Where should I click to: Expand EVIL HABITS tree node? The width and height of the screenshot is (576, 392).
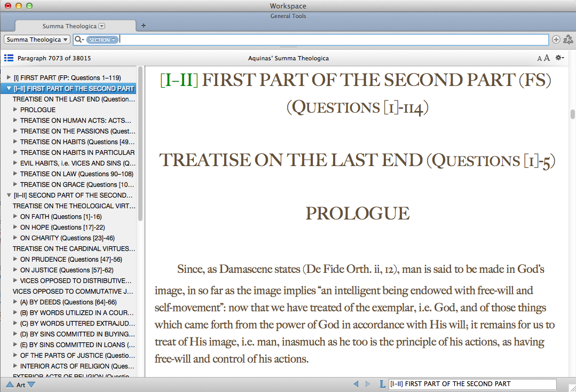point(15,163)
